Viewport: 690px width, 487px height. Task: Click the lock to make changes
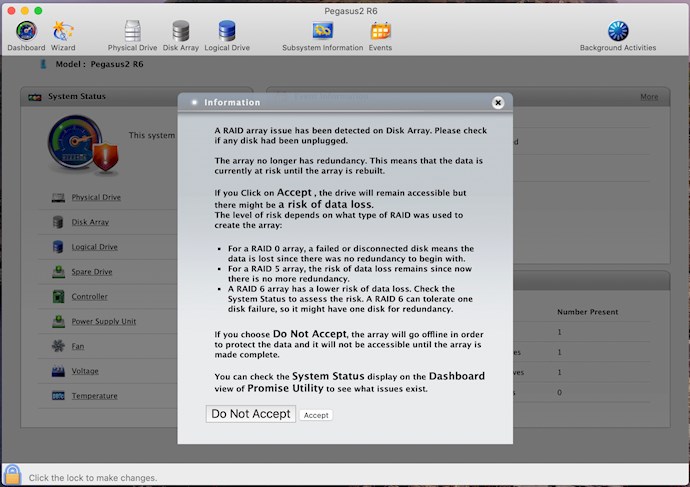click(x=12, y=476)
